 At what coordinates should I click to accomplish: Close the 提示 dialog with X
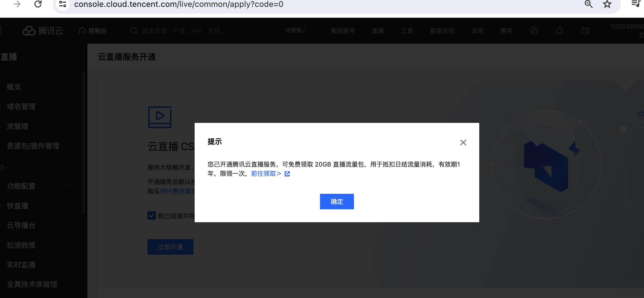[463, 142]
